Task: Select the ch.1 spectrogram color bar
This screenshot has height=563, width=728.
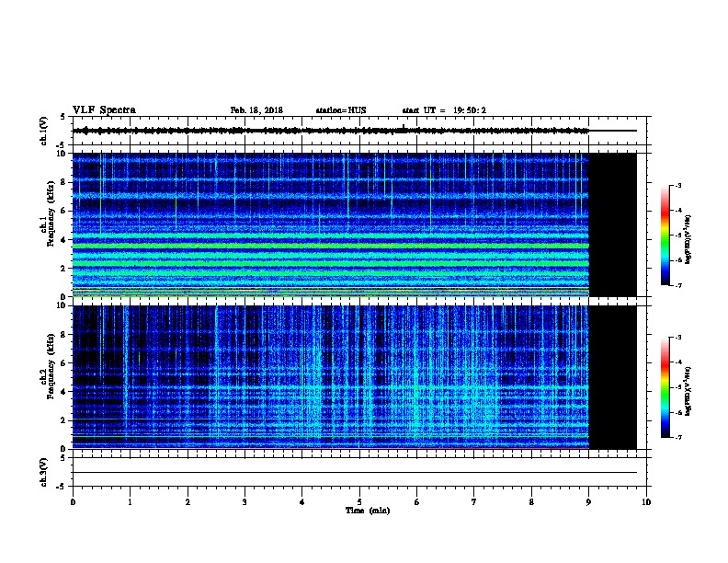Action: [665, 236]
